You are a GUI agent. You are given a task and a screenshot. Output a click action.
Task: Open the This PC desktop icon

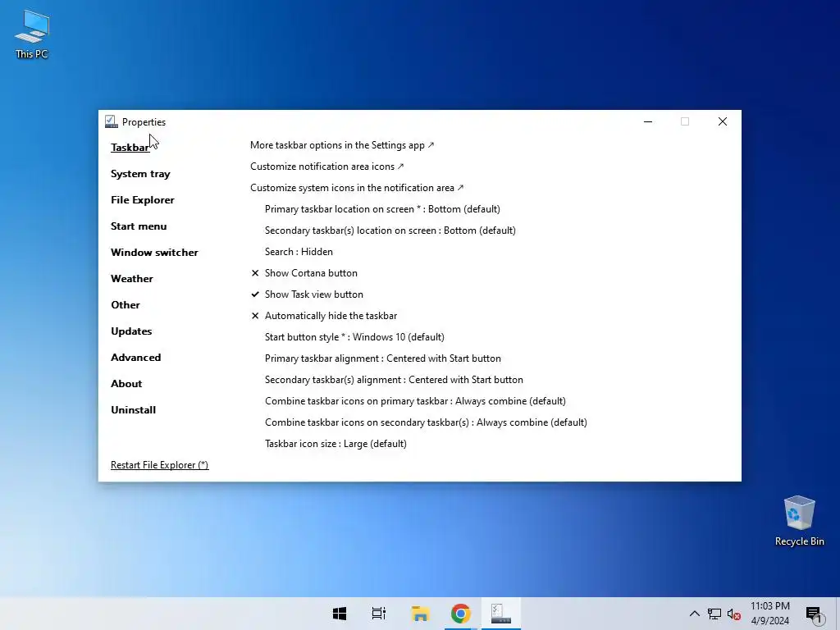[32, 33]
